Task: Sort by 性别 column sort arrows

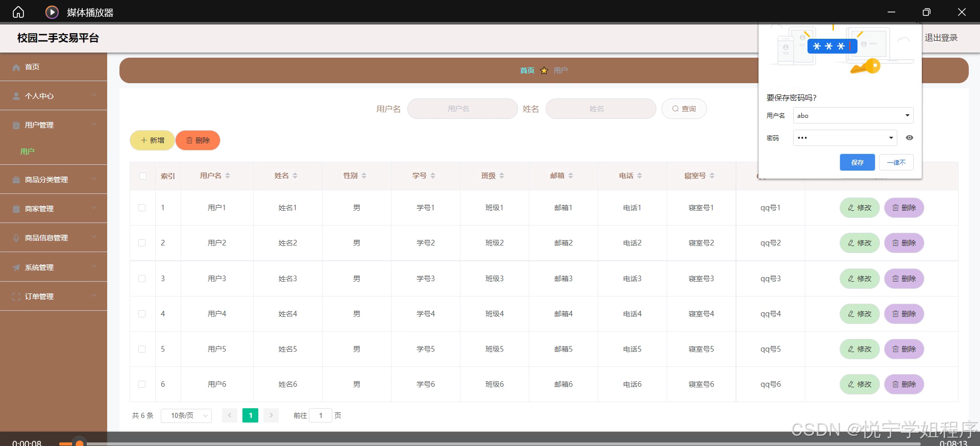Action: point(364,176)
